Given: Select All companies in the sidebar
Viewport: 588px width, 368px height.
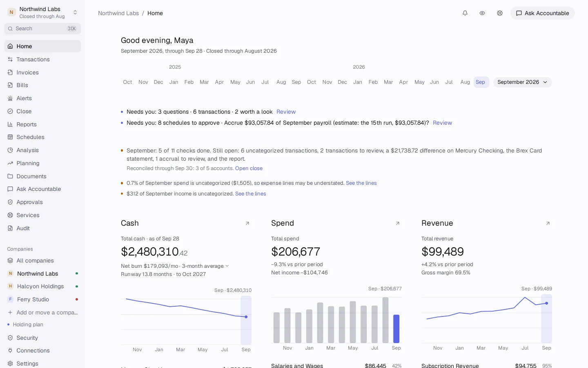Looking at the screenshot, I should (42, 260).
